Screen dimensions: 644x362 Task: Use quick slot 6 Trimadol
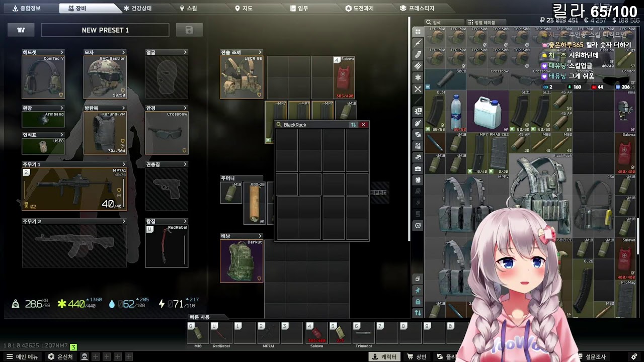(363, 333)
